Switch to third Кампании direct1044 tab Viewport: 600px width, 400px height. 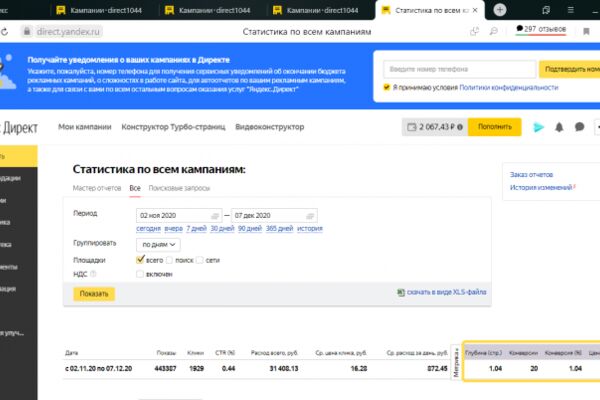(x=316, y=10)
